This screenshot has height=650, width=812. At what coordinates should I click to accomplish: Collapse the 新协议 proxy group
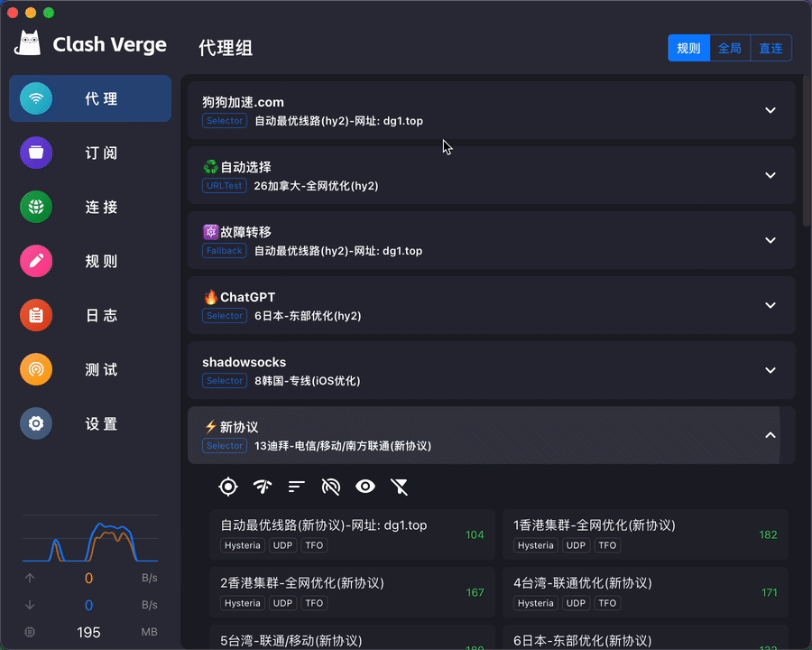point(770,435)
